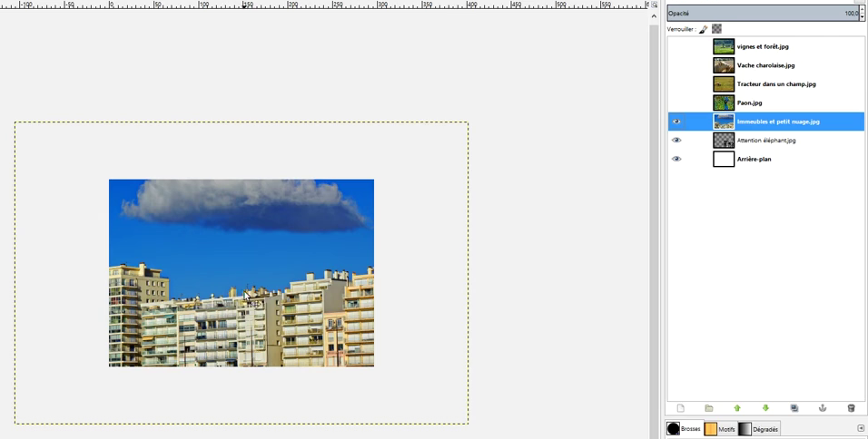Lower layer with green down arrow
The image size is (868, 439).
[765, 408]
